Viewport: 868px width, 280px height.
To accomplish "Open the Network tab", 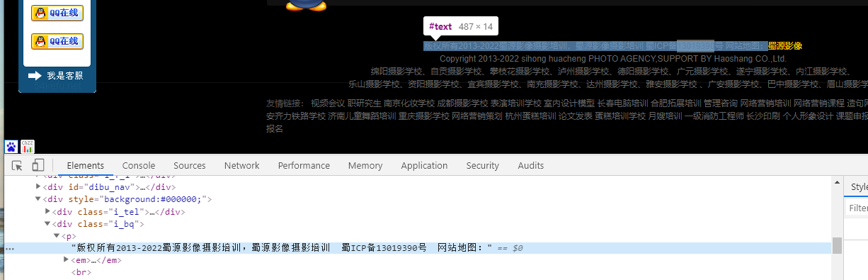I will click(242, 165).
